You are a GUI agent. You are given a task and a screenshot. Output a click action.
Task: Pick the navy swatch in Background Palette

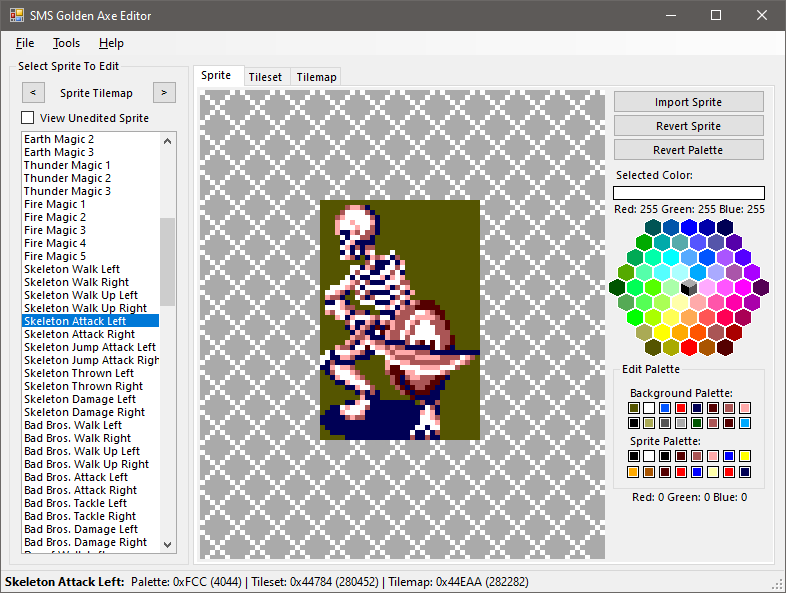[697, 408]
